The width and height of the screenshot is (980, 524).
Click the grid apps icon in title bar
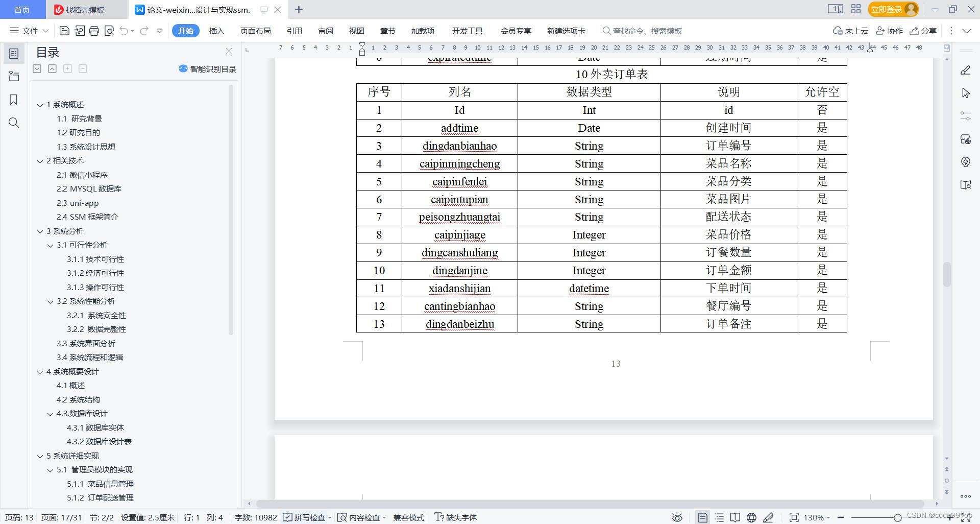pyautogui.click(x=856, y=9)
